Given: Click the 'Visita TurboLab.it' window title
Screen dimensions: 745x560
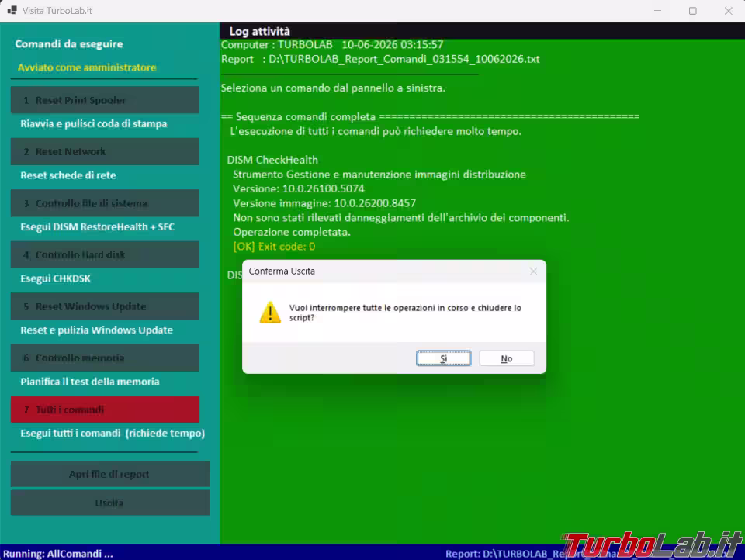Looking at the screenshot, I should (57, 10).
